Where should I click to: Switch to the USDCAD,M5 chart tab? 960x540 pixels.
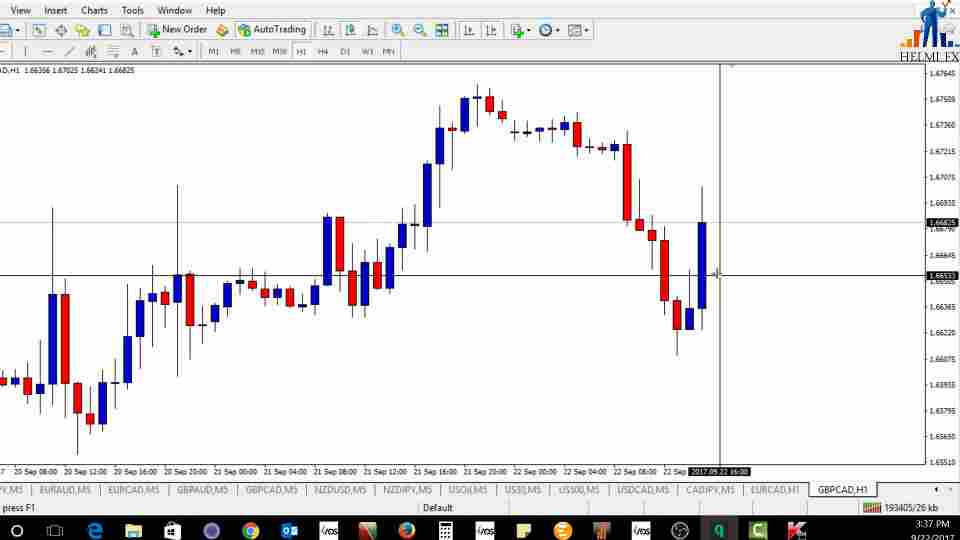[643, 490]
